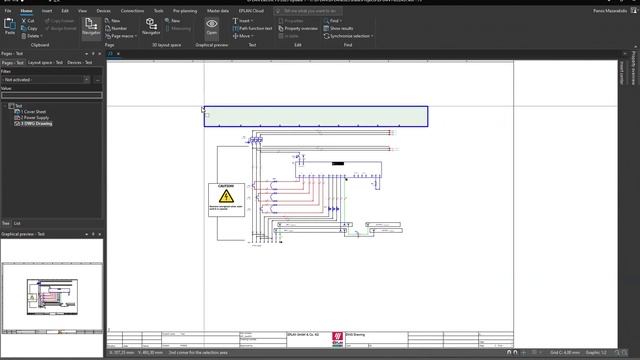Select 1 Cover Sheet page in tree
Image resolution: width=640 pixels, height=360 pixels.
pos(33,111)
